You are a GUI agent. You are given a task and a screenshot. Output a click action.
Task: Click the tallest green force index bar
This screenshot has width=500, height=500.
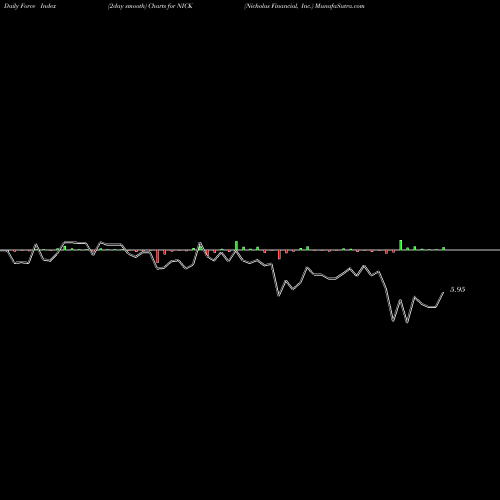point(401,245)
